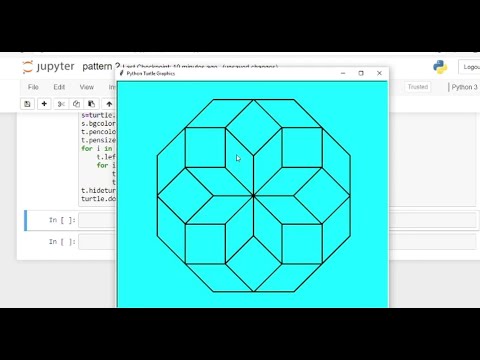The height and width of the screenshot is (360, 480).
Task: Save notebook with the floppy disk icon
Action: [27, 104]
